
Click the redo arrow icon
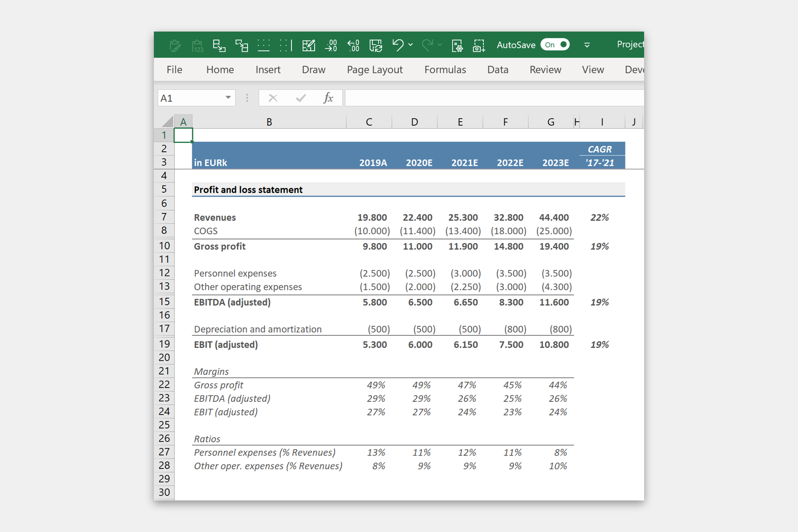pyautogui.click(x=427, y=45)
